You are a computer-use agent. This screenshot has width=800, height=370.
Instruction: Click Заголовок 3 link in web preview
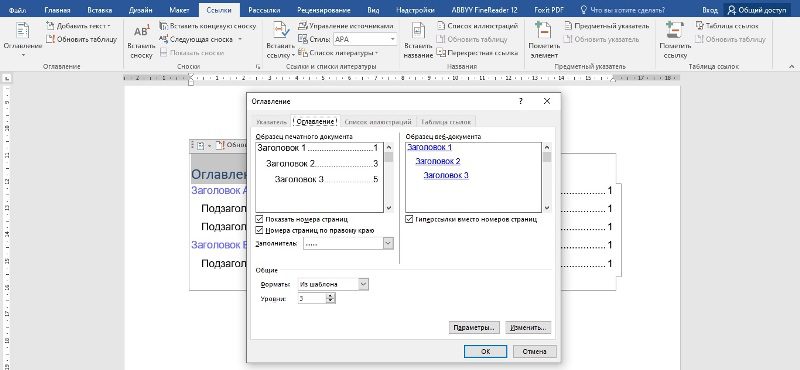point(446,175)
